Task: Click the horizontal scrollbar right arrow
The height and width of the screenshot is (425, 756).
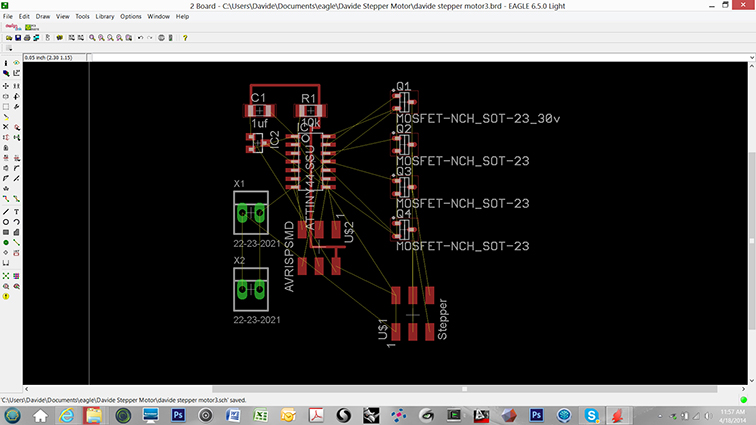Action: 743,389
